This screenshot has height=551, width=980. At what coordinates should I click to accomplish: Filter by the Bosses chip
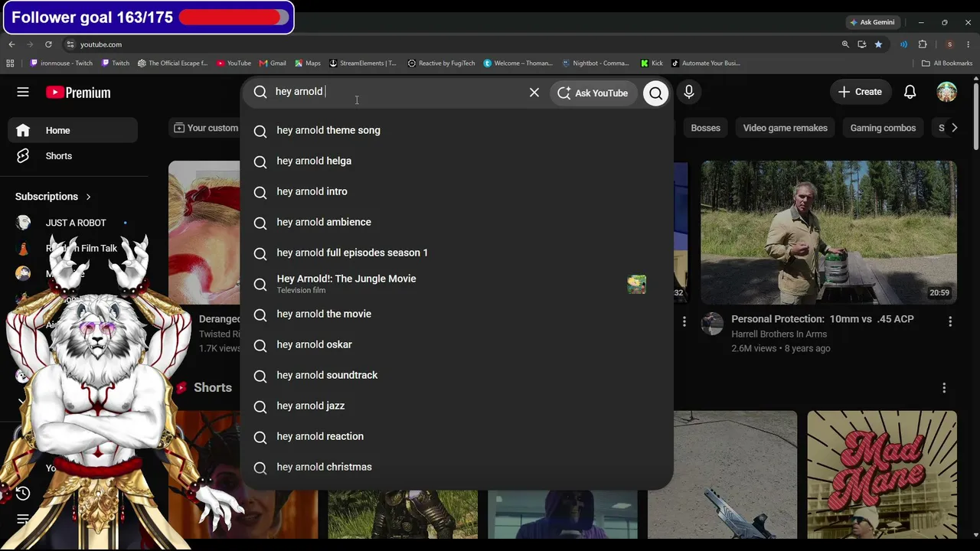tap(705, 128)
